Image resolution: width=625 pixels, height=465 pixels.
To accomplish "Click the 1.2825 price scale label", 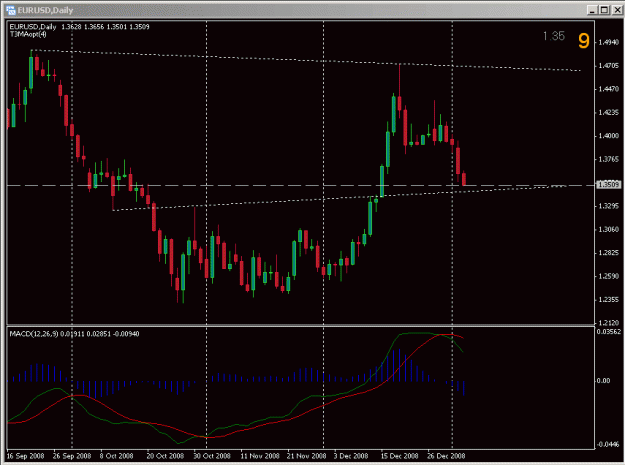I will (x=609, y=253).
